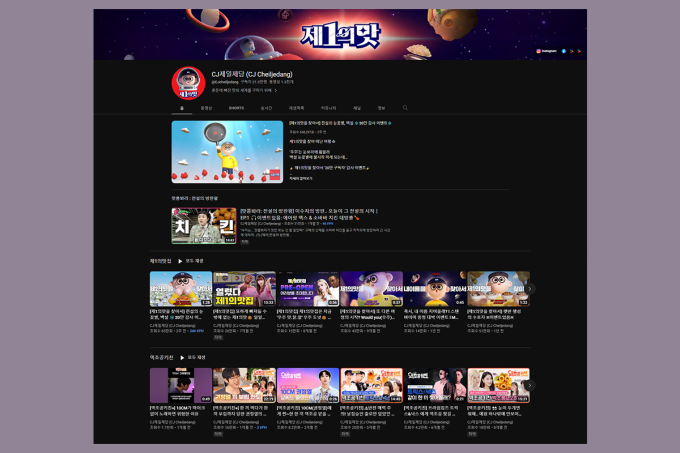680x453 pixels.
Task: Open the 정보 tab
Action: tap(381, 108)
